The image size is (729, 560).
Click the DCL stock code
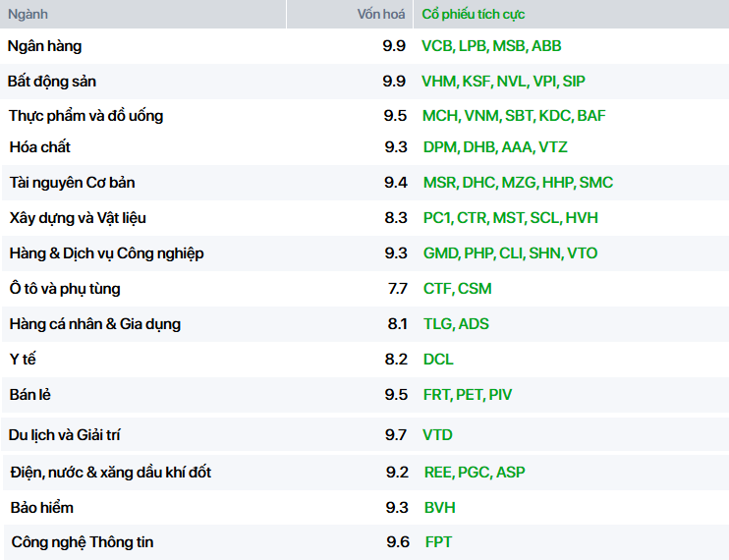[438, 360]
